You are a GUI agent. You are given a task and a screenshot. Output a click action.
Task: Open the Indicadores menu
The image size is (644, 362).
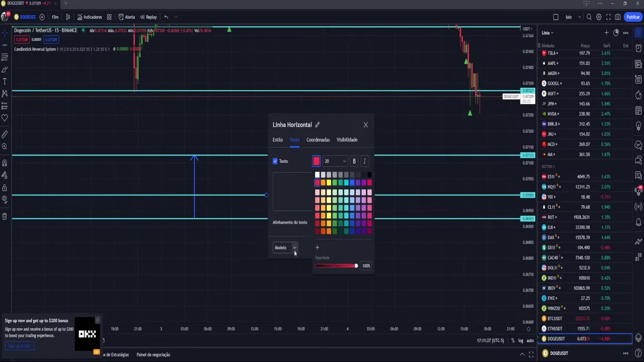coord(90,17)
